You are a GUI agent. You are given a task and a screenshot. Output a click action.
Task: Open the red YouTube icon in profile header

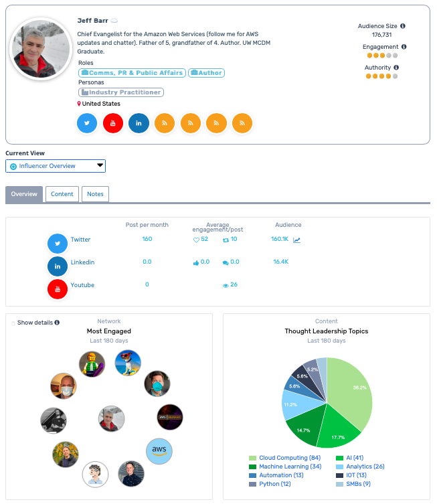pos(113,123)
